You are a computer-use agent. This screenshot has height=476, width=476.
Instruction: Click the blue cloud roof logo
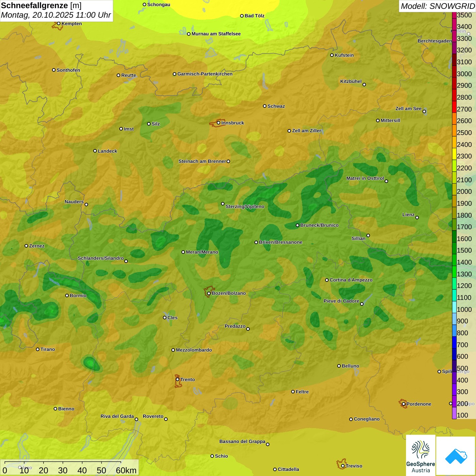(x=456, y=456)
